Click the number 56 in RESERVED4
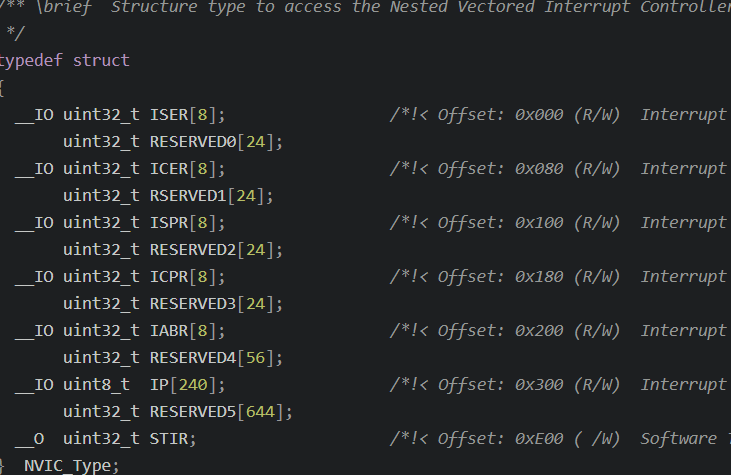 (255, 358)
